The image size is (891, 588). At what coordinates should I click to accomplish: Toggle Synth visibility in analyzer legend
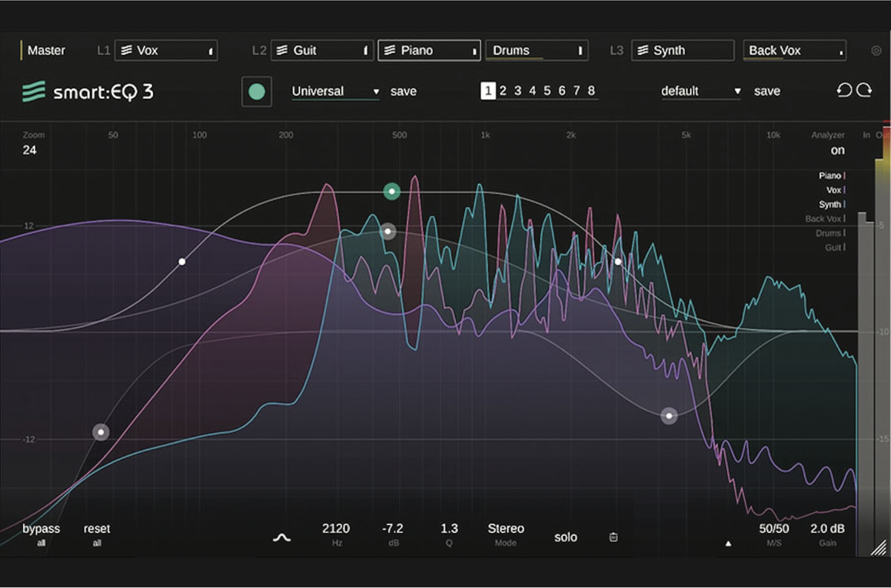[x=832, y=204]
